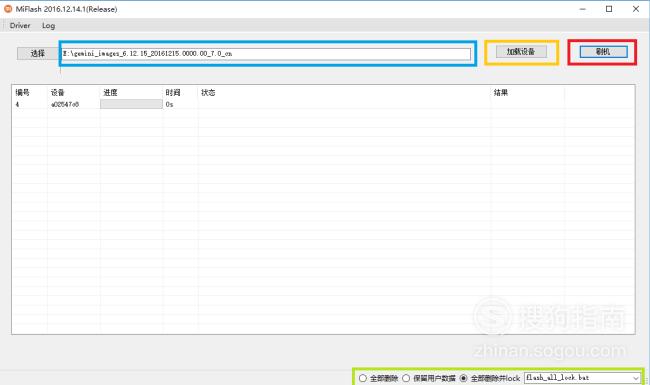Open the flash_all_lock.bat script dropdown

click(x=582, y=378)
